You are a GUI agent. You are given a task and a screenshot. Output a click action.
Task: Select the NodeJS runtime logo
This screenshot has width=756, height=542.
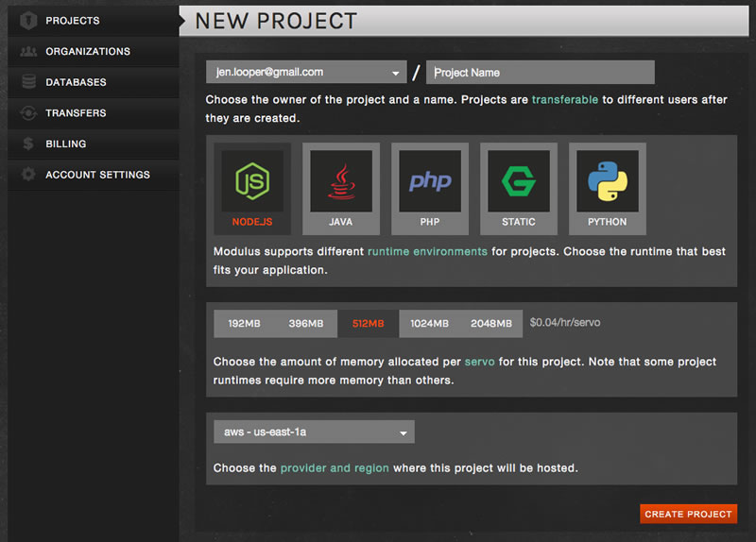(252, 181)
